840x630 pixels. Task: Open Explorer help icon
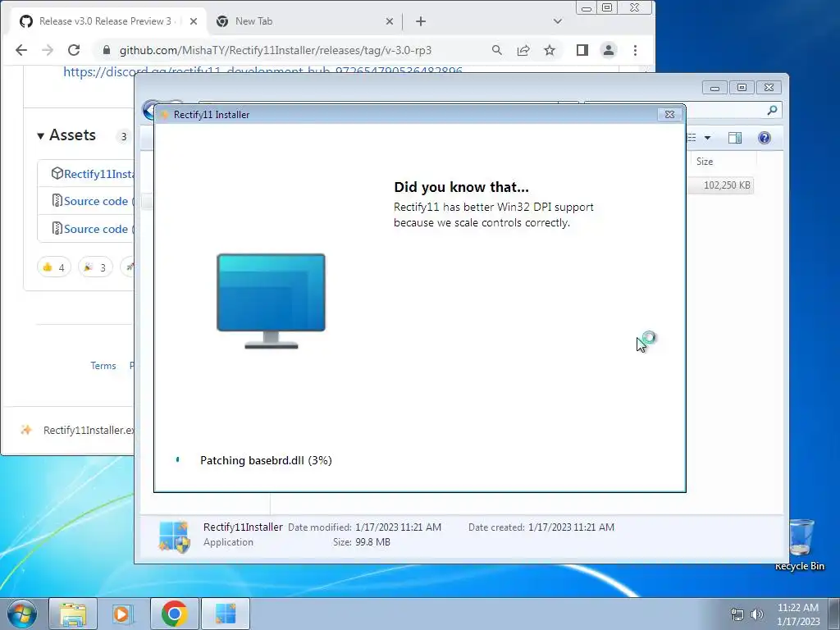765,138
